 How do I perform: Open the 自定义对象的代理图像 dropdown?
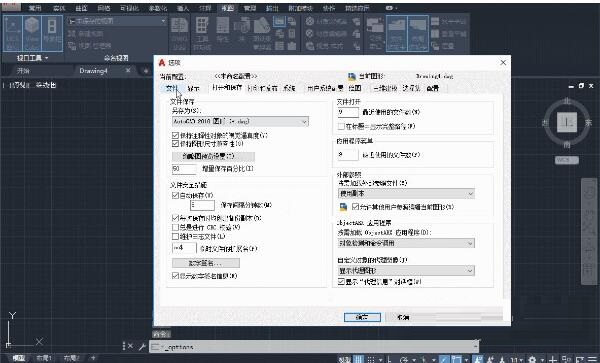[406, 270]
